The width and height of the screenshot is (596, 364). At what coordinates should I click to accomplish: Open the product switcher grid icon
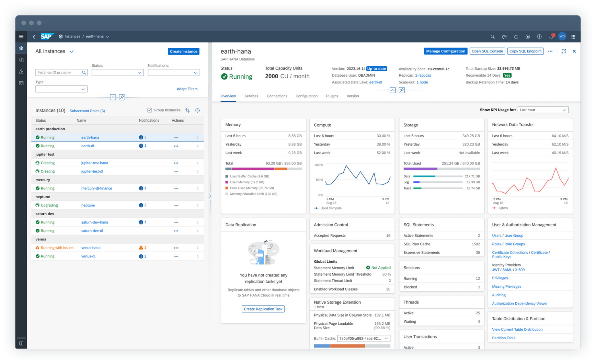pyautogui.click(x=573, y=37)
